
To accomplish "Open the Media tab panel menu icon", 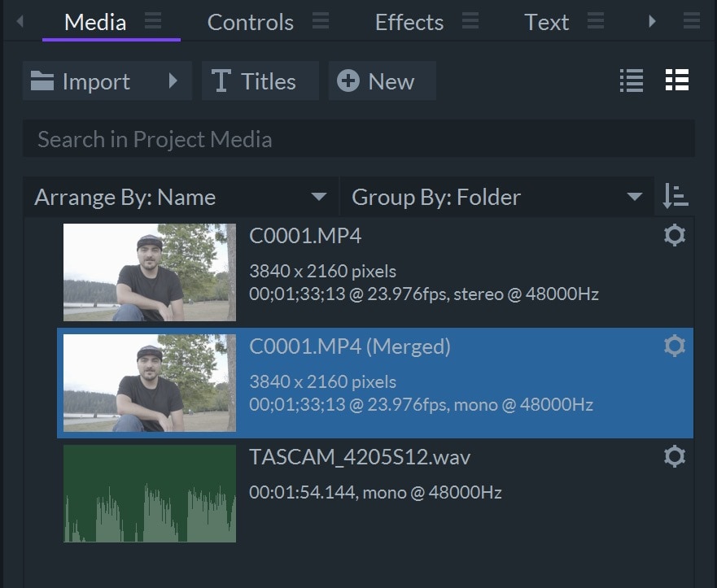I will tap(153, 22).
